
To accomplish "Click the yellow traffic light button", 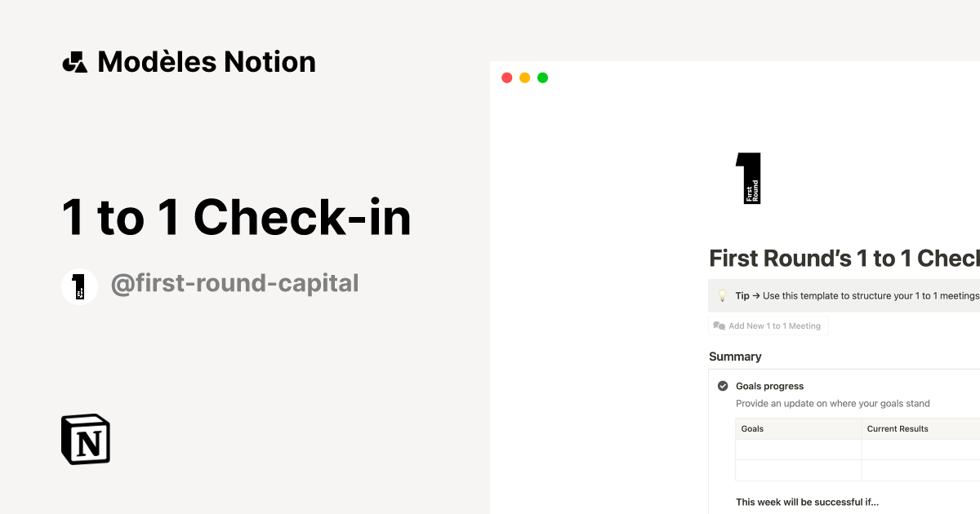I will tap(524, 78).
